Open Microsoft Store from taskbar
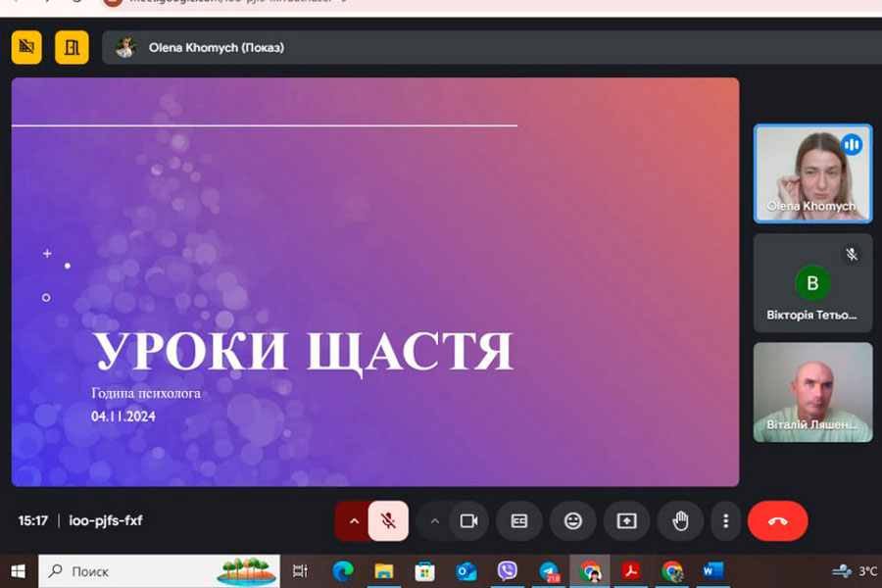 click(424, 571)
